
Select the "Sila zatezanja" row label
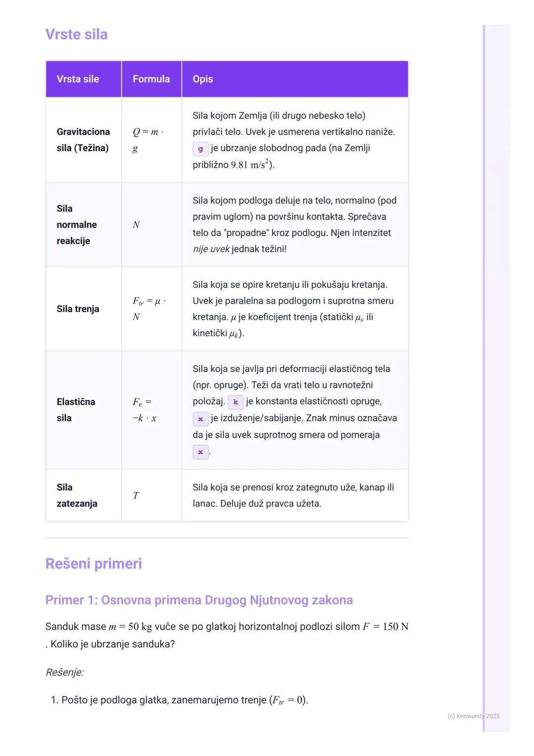tap(77, 495)
